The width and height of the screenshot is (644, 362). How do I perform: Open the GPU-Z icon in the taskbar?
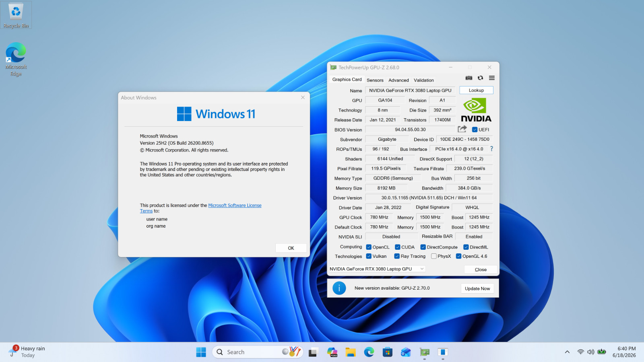coord(425,352)
